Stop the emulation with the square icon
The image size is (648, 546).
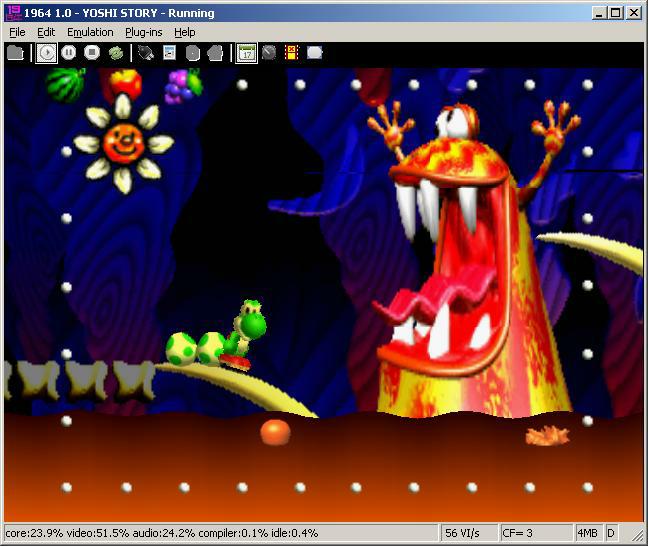click(92, 53)
